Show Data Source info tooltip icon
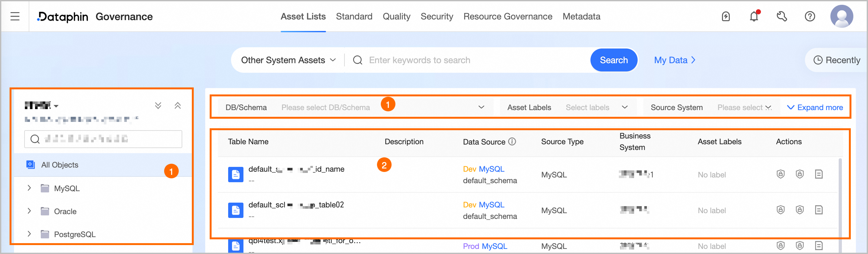The image size is (868, 254). coord(512,141)
